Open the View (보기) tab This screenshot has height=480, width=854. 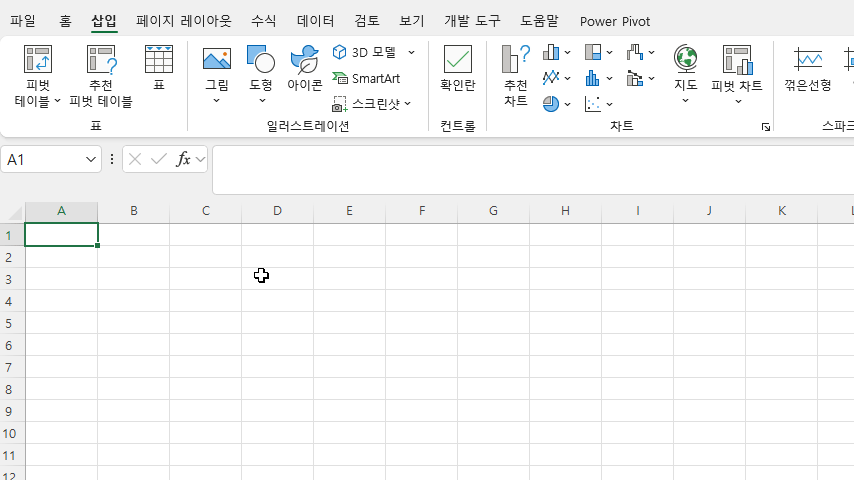click(x=412, y=21)
